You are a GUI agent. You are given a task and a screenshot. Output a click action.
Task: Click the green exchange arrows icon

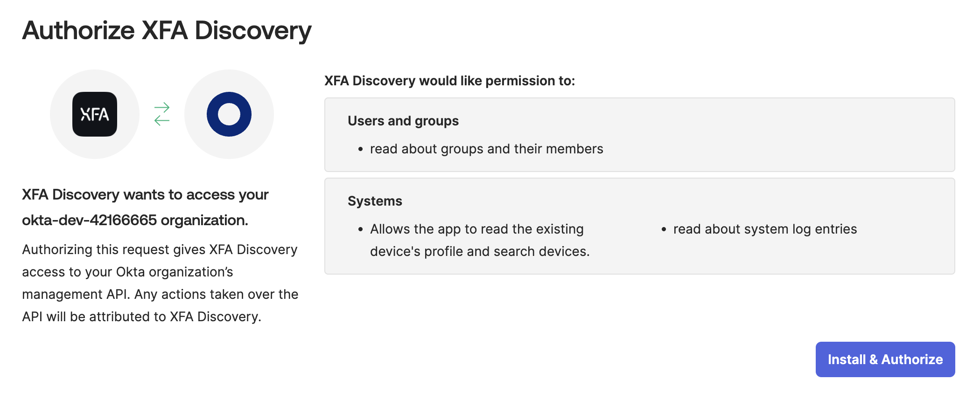click(x=162, y=114)
